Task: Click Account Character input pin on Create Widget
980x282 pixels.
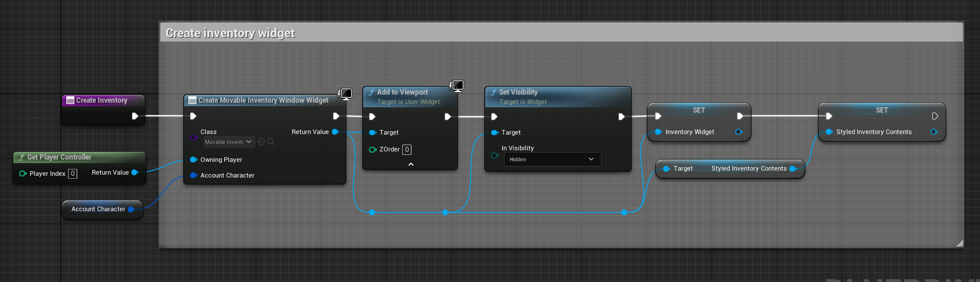Action: coord(194,175)
